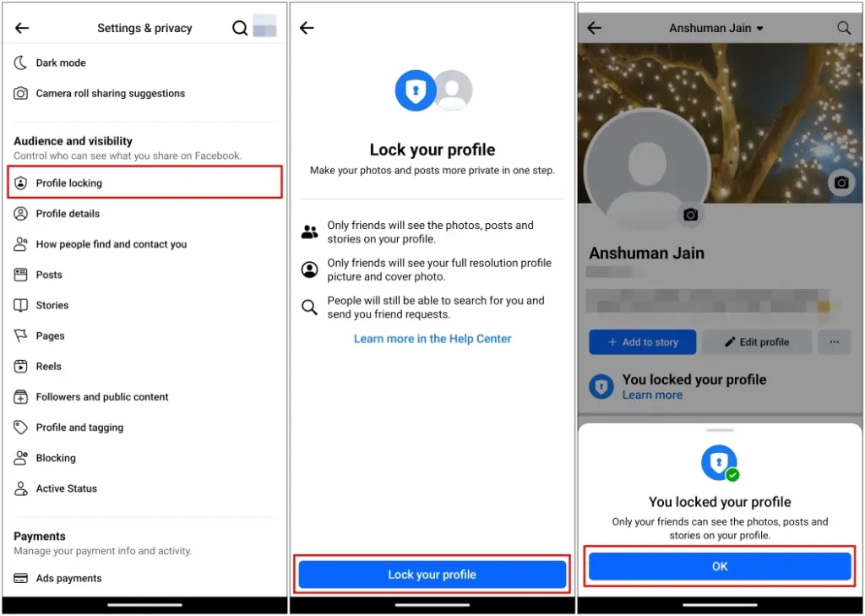Tap the Dark mode moon icon
This screenshot has width=865, height=616.
[x=20, y=63]
